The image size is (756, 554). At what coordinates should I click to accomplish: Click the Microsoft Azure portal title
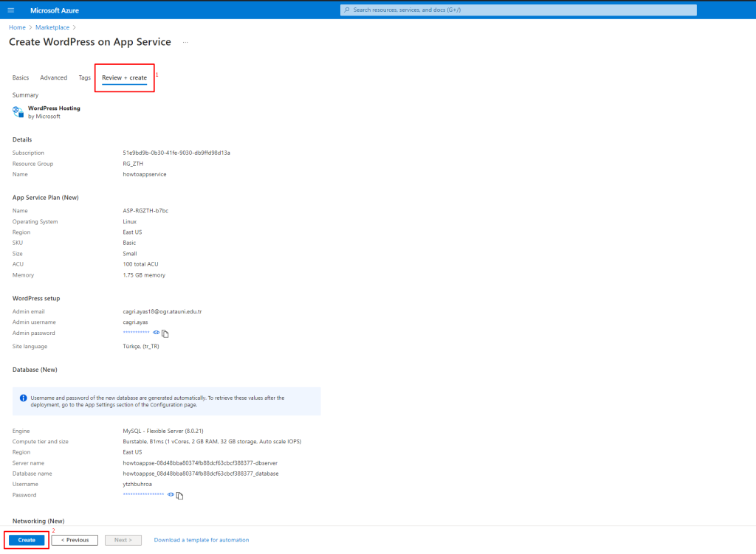[x=55, y=10]
